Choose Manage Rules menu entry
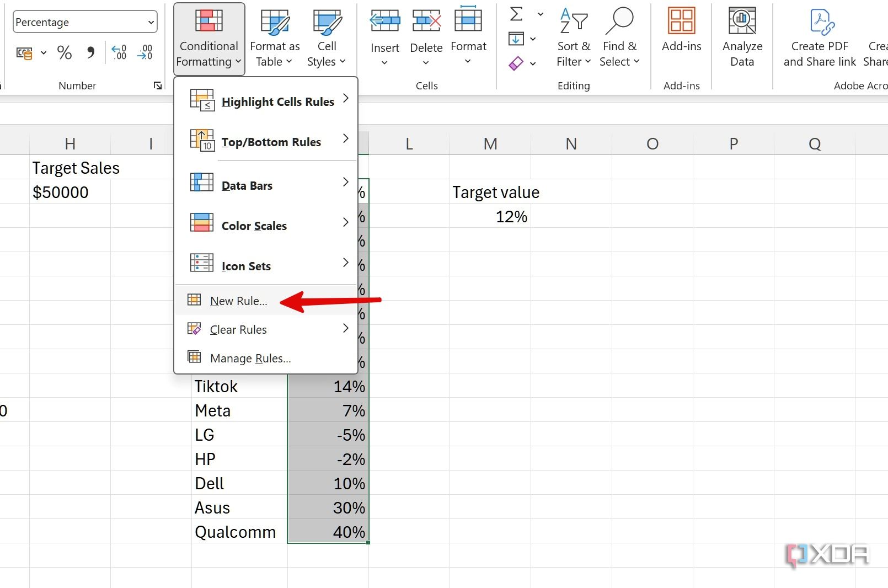 click(250, 359)
